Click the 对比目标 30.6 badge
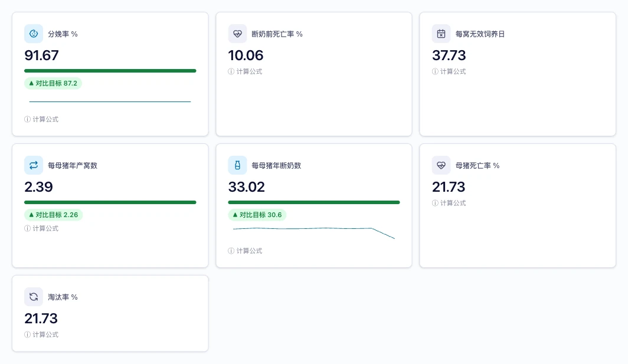Viewport: 628px width, 364px height. pyautogui.click(x=257, y=215)
